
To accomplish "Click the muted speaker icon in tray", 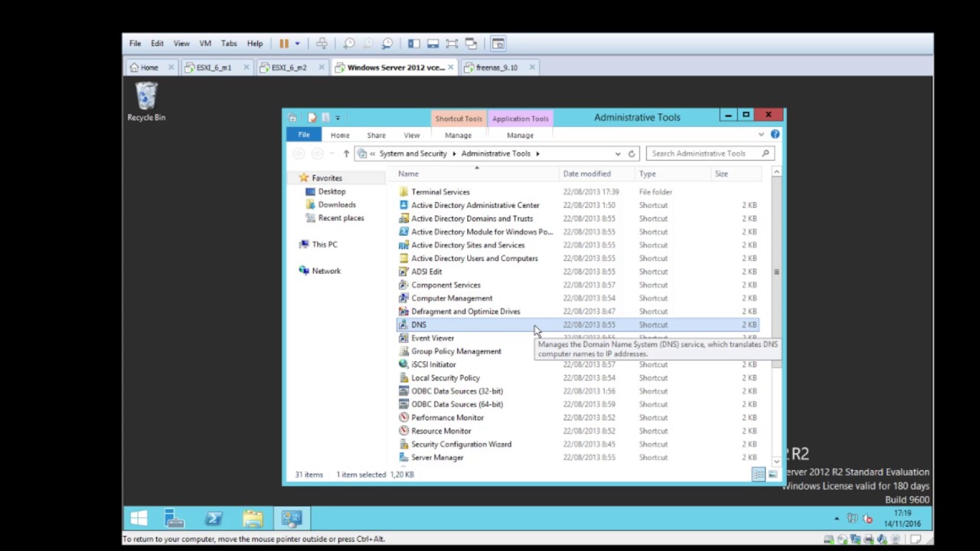I will pos(867,518).
